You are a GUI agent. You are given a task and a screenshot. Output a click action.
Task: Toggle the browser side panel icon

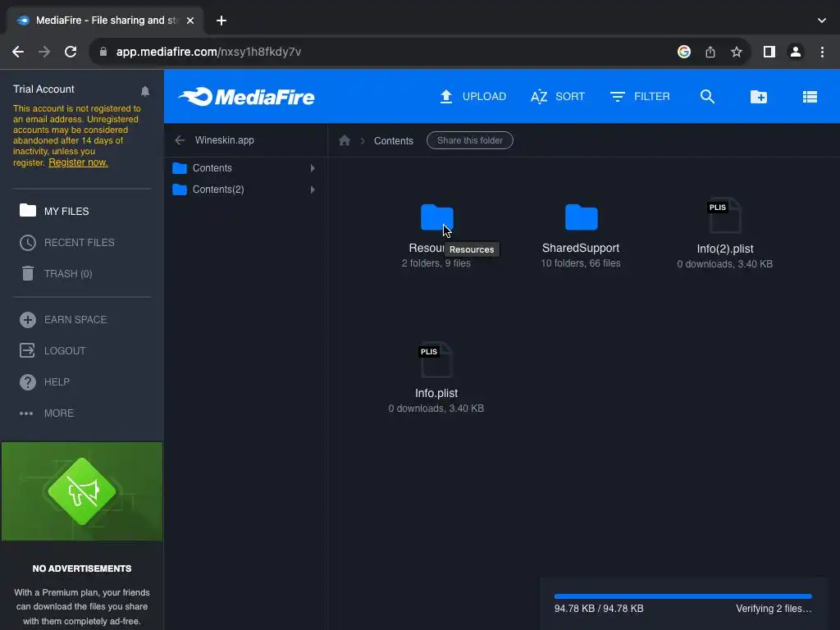(x=769, y=52)
